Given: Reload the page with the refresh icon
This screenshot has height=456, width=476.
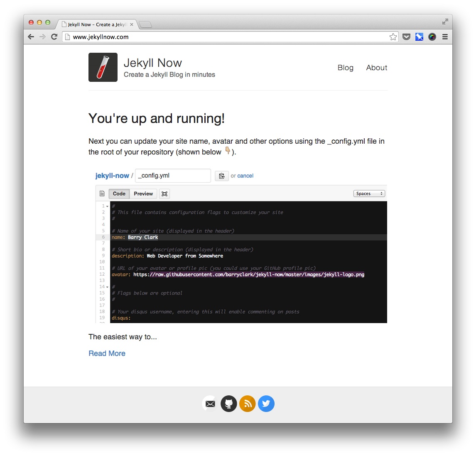Looking at the screenshot, I should point(54,37).
